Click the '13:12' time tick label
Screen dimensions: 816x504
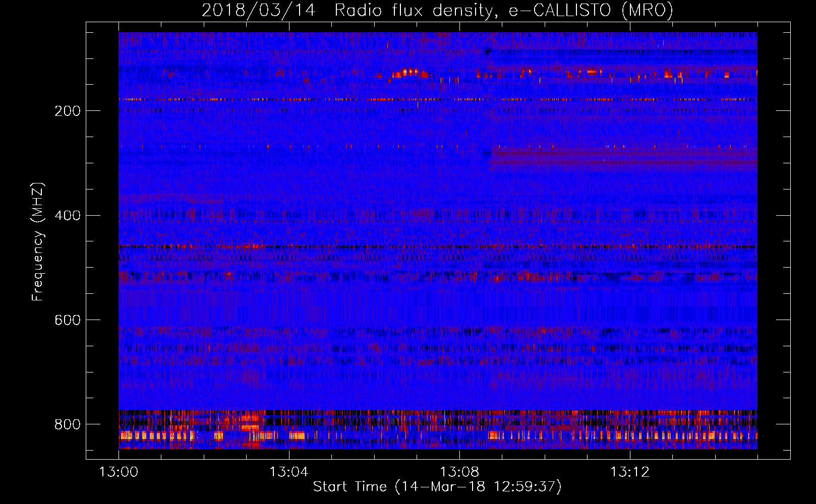click(x=630, y=472)
